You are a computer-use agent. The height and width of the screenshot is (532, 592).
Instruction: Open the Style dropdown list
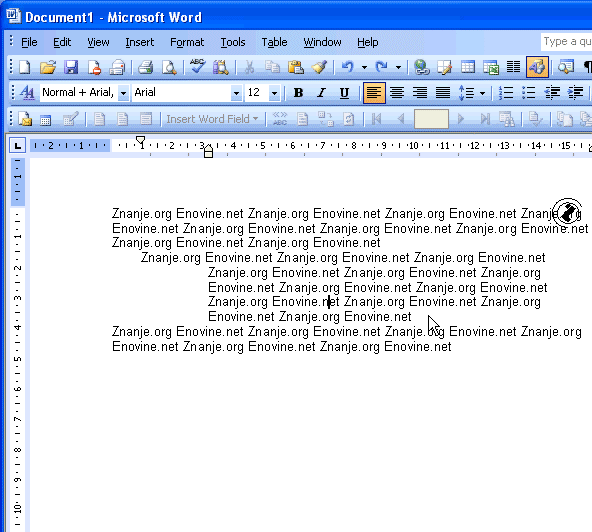pos(123,93)
